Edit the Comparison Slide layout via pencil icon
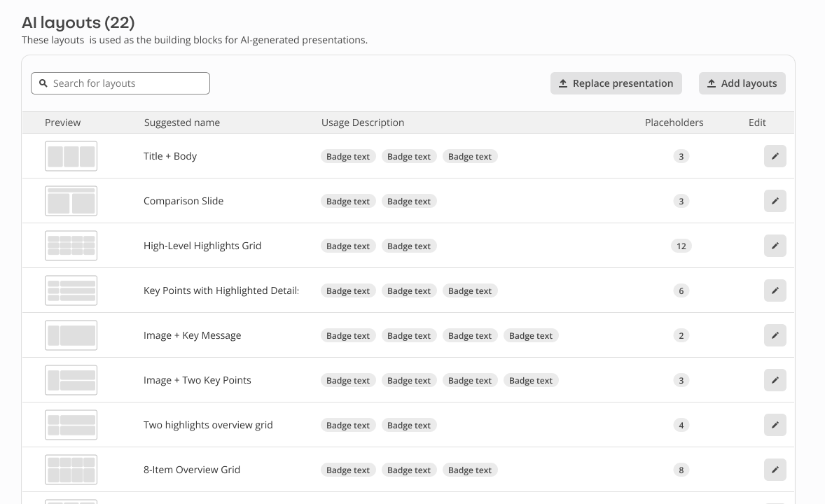 tap(775, 201)
